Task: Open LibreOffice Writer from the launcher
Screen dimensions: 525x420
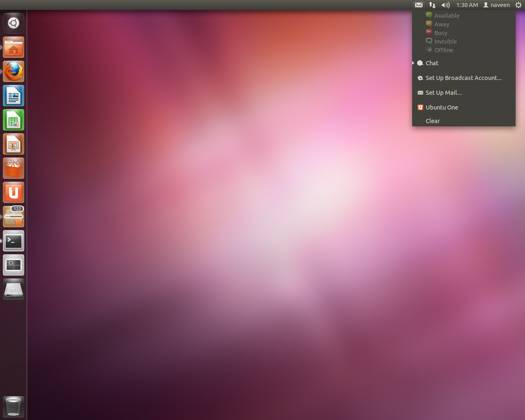Action: click(x=13, y=95)
